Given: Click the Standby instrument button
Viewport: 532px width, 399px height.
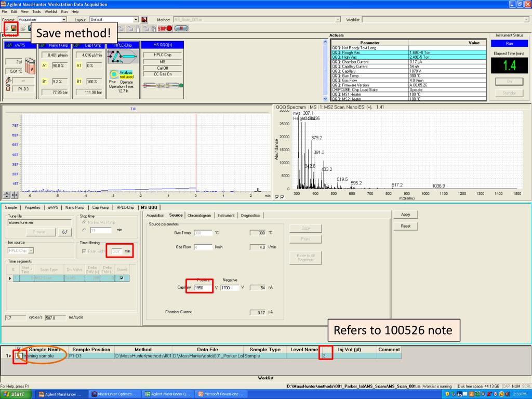Looking at the screenshot, I should (x=509, y=93).
